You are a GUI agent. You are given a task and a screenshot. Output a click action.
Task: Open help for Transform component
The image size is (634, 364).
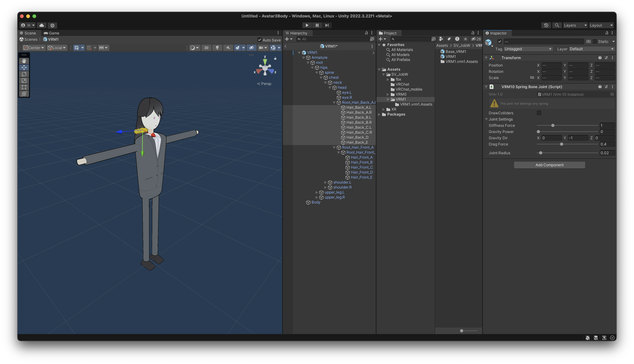coord(600,58)
